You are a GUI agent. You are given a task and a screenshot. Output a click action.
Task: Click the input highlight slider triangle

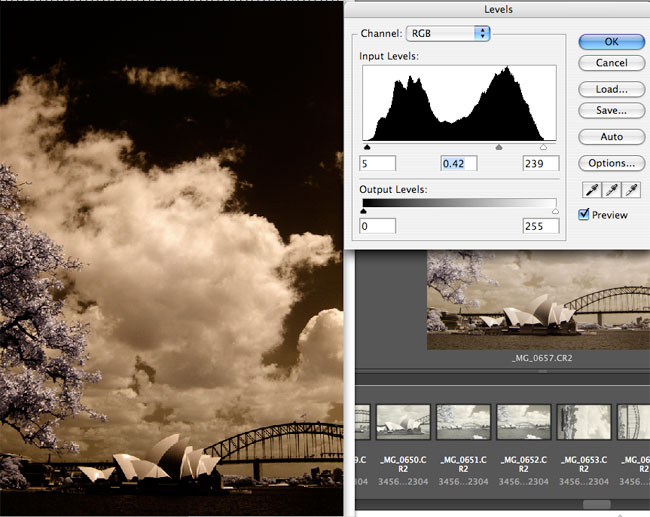click(543, 147)
